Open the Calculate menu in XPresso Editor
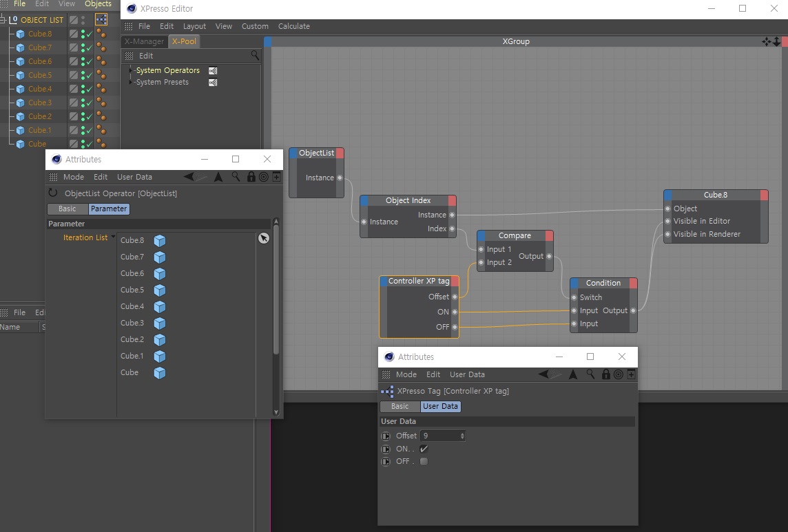 [x=294, y=26]
